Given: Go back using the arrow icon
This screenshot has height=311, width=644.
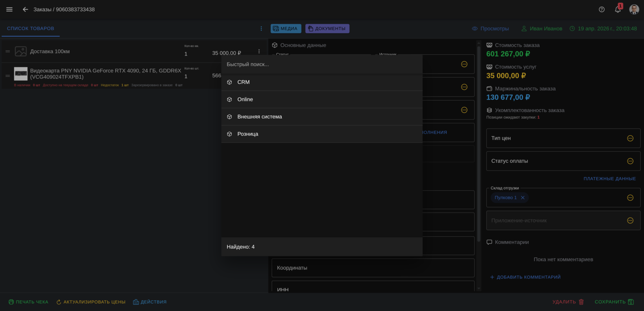Looking at the screenshot, I should pos(25,9).
